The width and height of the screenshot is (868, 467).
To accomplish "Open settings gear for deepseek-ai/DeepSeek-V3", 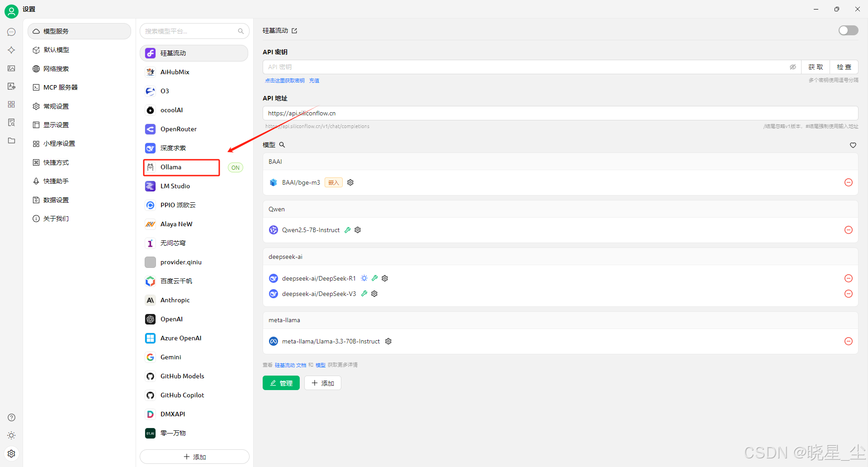I will [374, 294].
